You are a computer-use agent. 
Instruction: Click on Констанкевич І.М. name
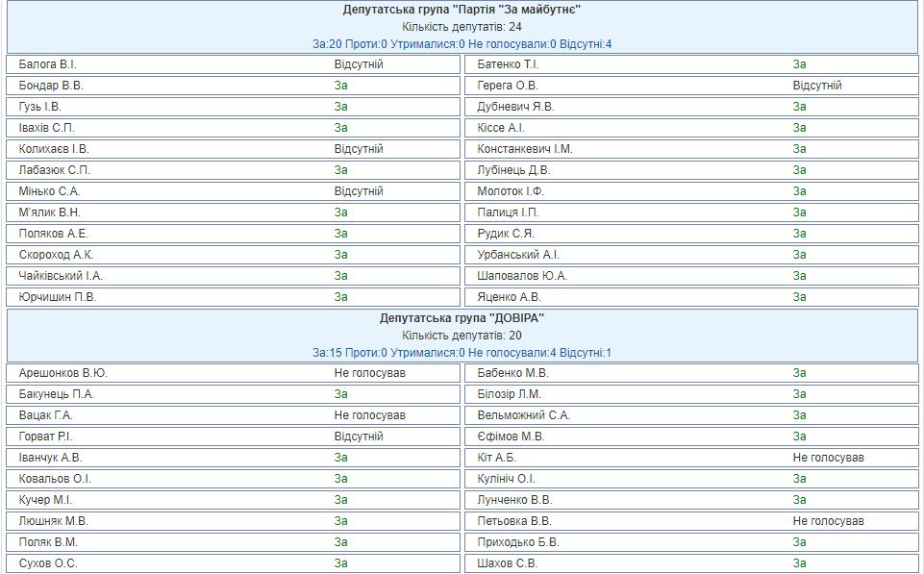[x=525, y=149]
